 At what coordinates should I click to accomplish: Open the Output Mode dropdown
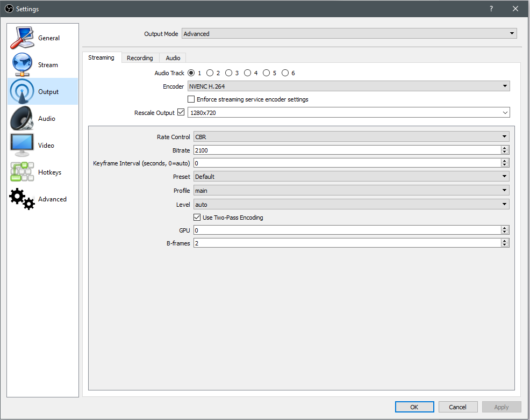[x=349, y=33]
